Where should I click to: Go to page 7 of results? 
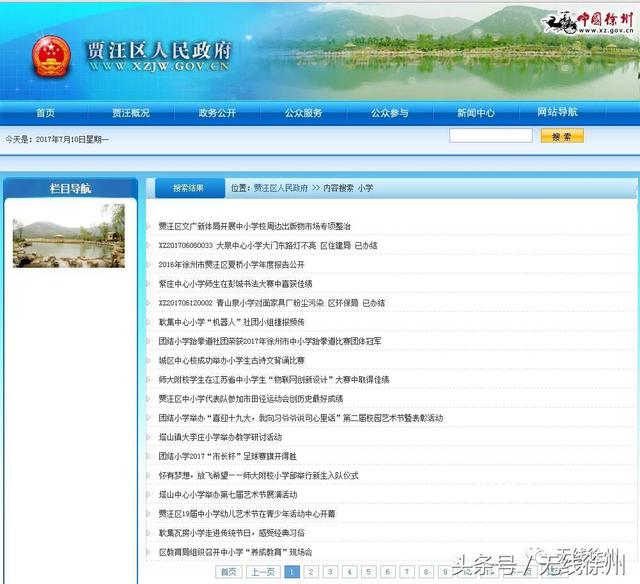[407, 572]
